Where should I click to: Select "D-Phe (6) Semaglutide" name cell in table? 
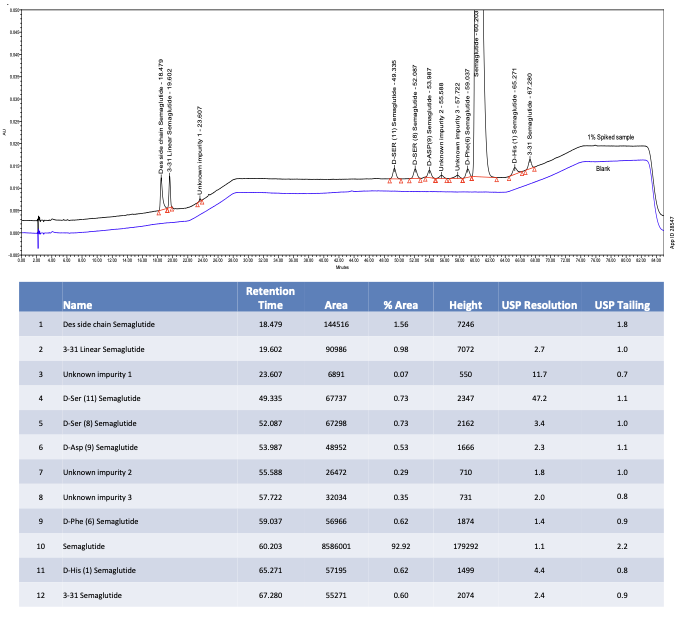(x=105, y=522)
